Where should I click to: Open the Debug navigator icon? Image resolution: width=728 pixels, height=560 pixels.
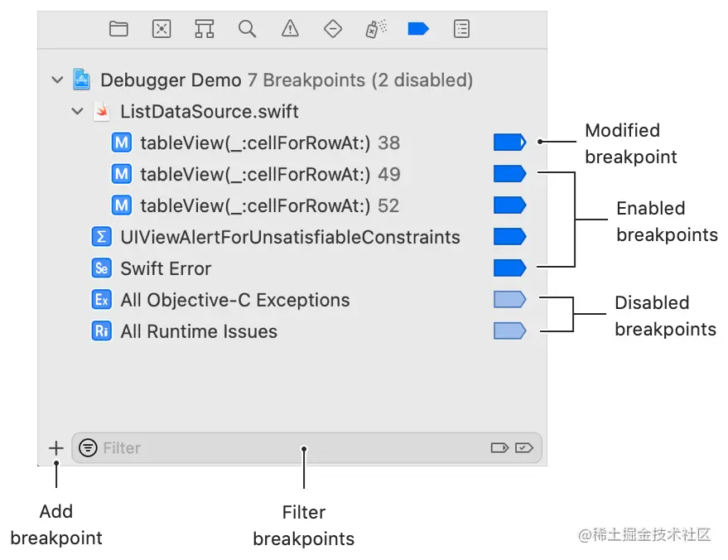tap(375, 29)
